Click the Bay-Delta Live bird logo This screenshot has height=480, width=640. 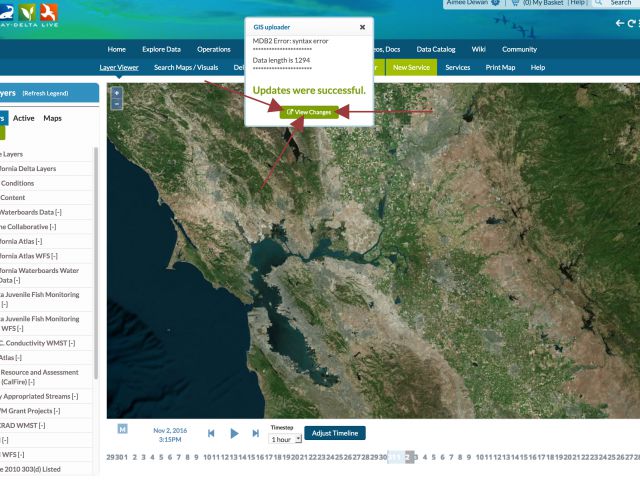point(49,13)
